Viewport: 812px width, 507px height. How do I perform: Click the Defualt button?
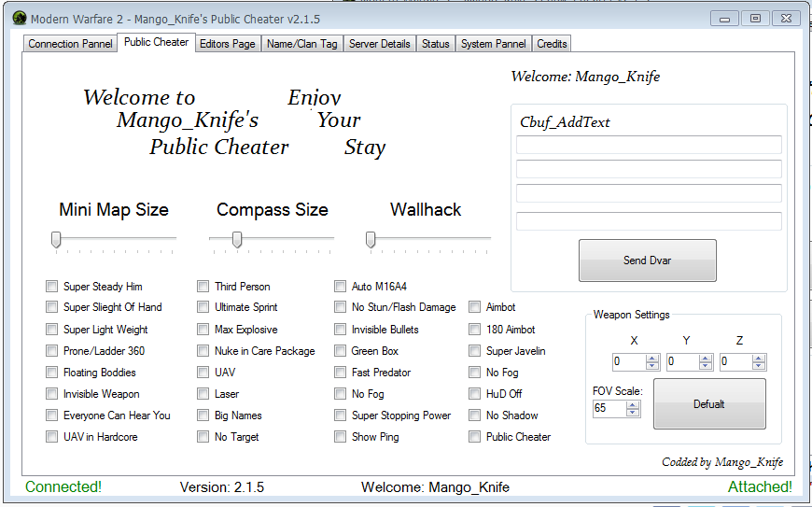pos(709,404)
